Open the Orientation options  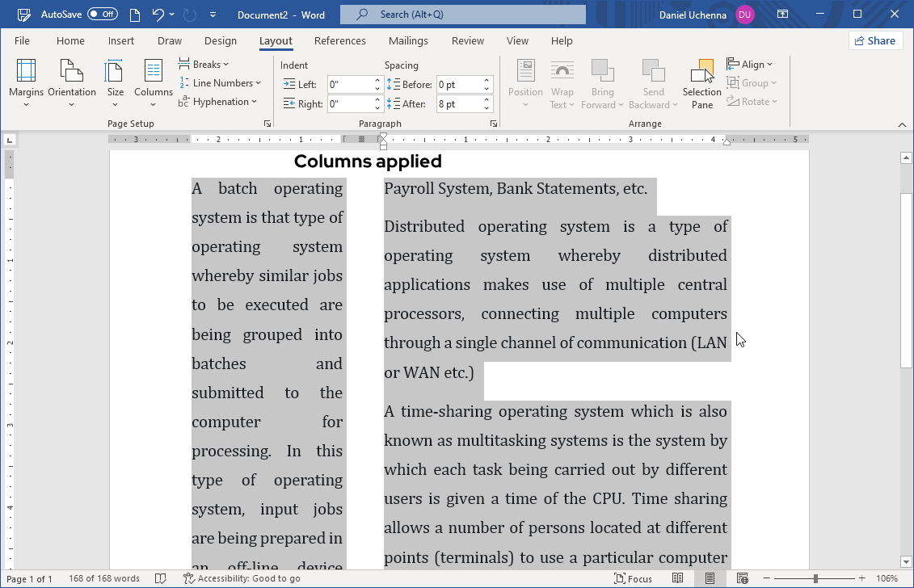[72, 82]
